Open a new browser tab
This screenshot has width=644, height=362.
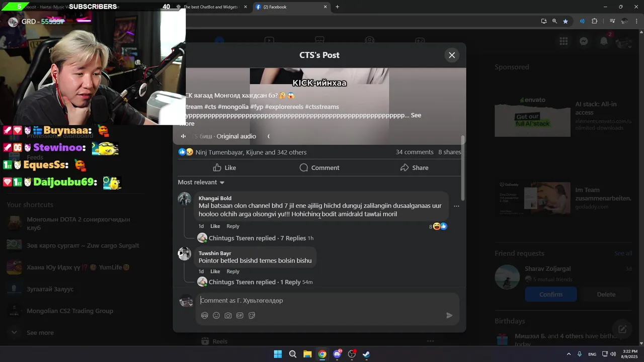click(337, 7)
